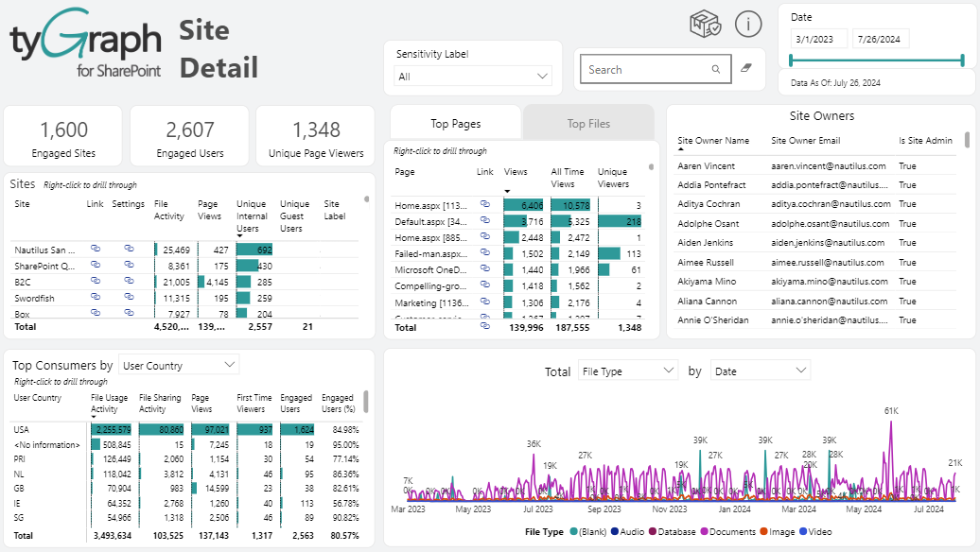Click the right handle of the date slider

962,60
